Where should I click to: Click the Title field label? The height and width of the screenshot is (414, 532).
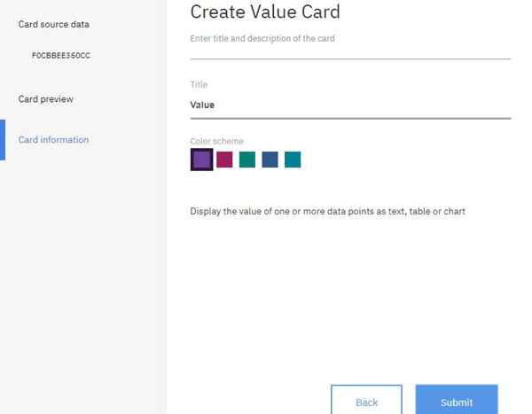pos(199,84)
